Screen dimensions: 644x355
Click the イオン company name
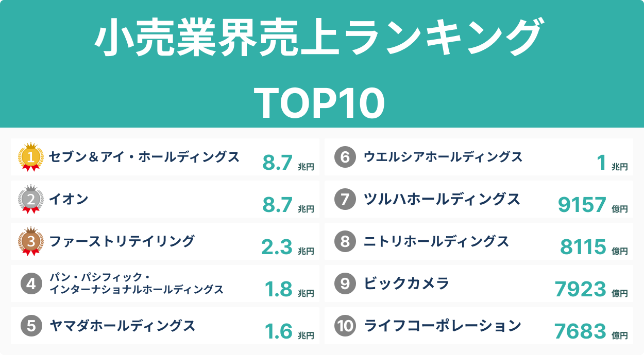69,199
